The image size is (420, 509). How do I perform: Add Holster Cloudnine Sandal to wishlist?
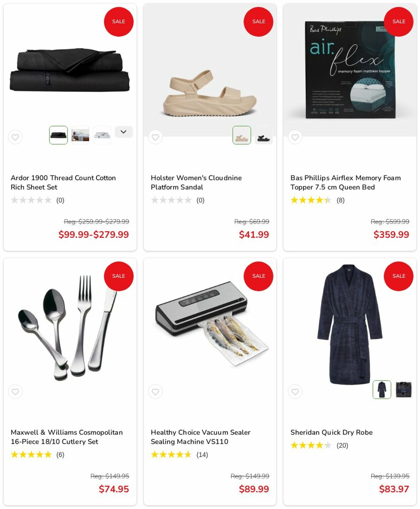155,137
